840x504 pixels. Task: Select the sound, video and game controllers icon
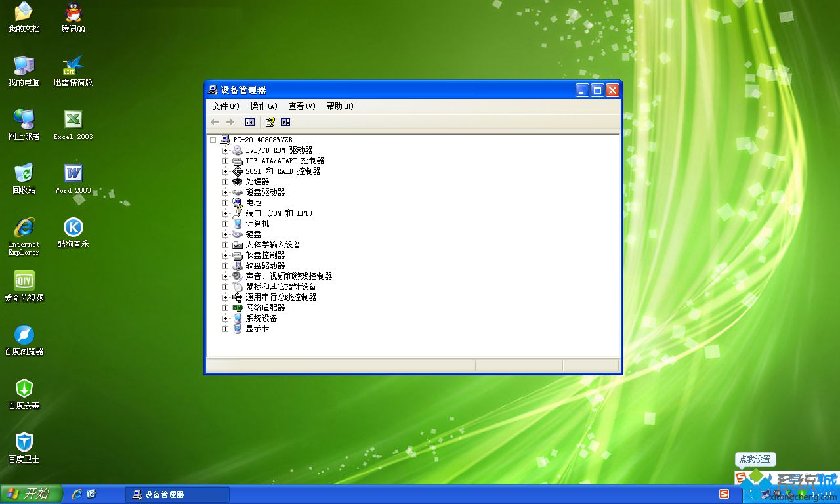point(238,276)
